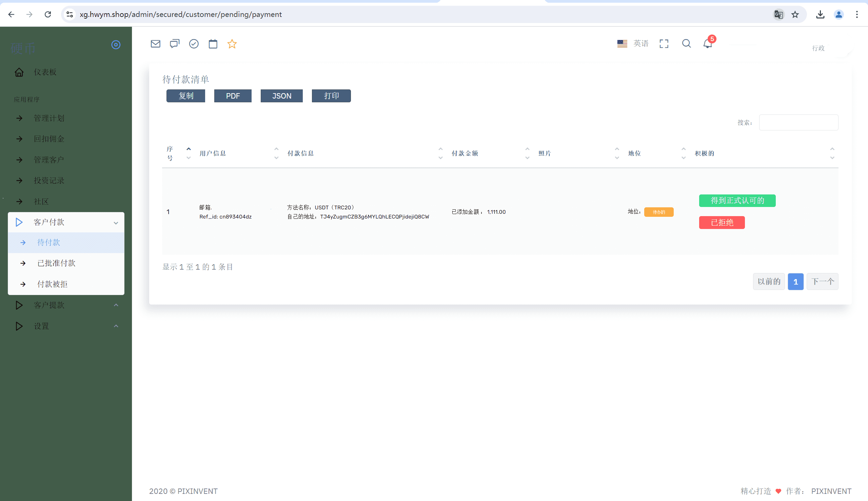
Task: Open the site information icon in address bar
Action: 70,15
